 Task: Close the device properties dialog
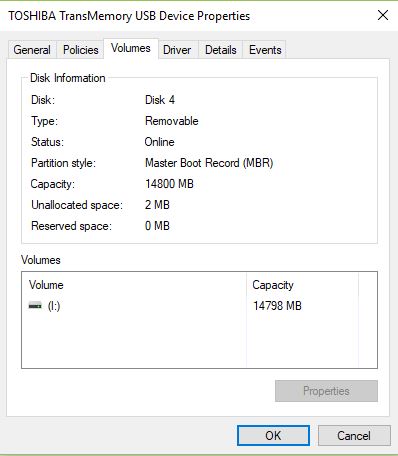(x=383, y=15)
